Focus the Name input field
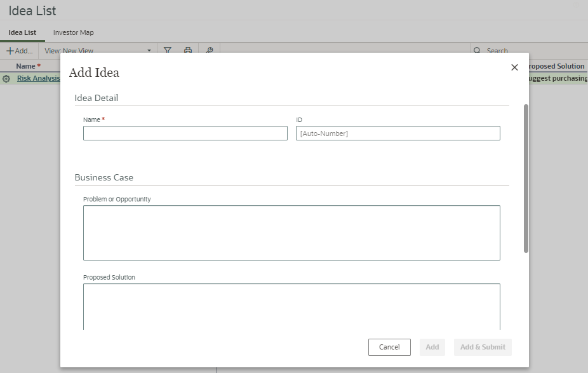The image size is (588, 373). tap(185, 133)
